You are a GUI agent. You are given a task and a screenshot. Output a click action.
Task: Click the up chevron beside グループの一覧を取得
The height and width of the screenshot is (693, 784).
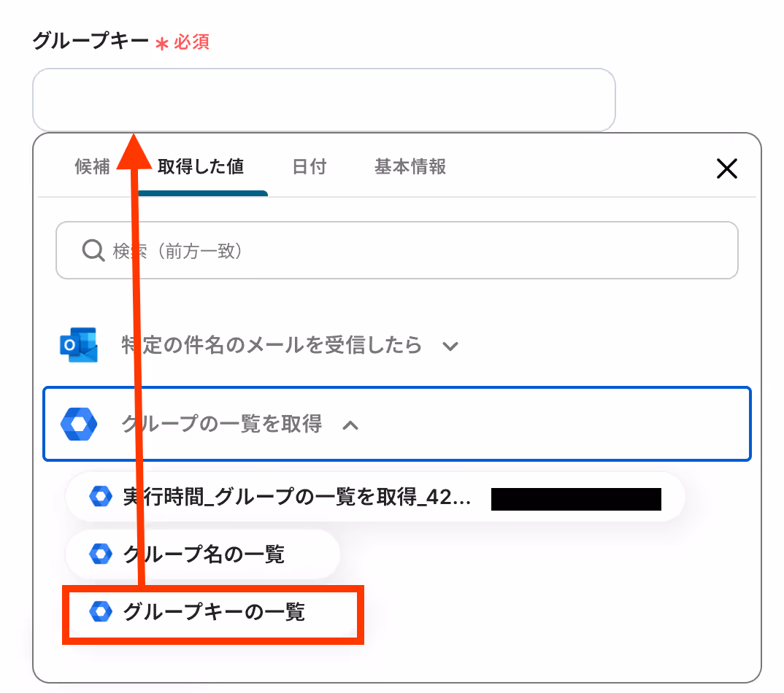point(350,425)
